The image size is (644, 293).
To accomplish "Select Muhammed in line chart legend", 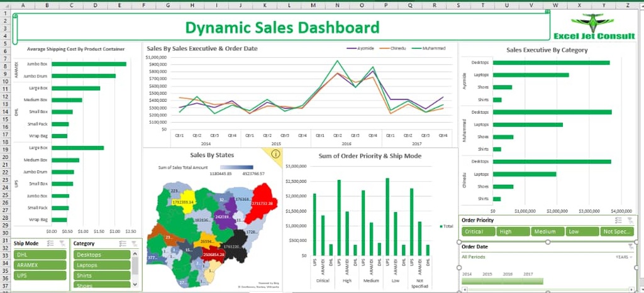I will pyautogui.click(x=429, y=48).
